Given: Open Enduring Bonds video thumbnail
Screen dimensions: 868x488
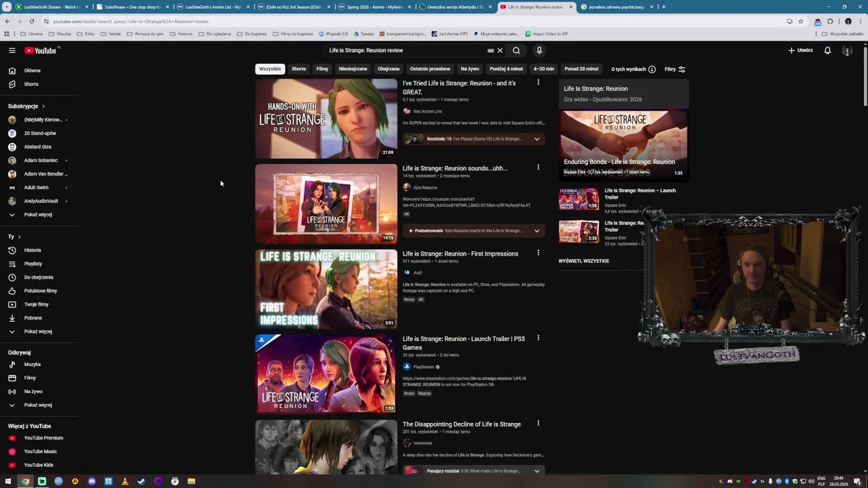Looking at the screenshot, I should tap(623, 144).
